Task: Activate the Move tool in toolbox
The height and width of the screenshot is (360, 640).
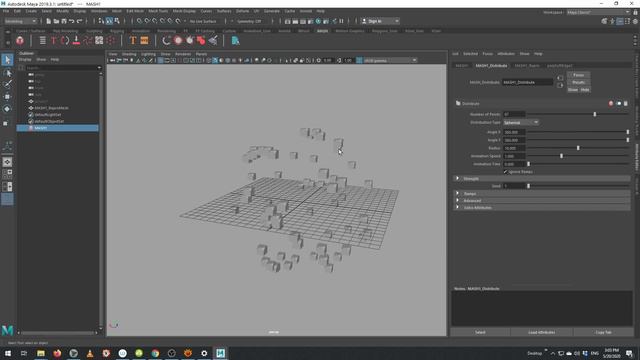Action: pos(7,97)
